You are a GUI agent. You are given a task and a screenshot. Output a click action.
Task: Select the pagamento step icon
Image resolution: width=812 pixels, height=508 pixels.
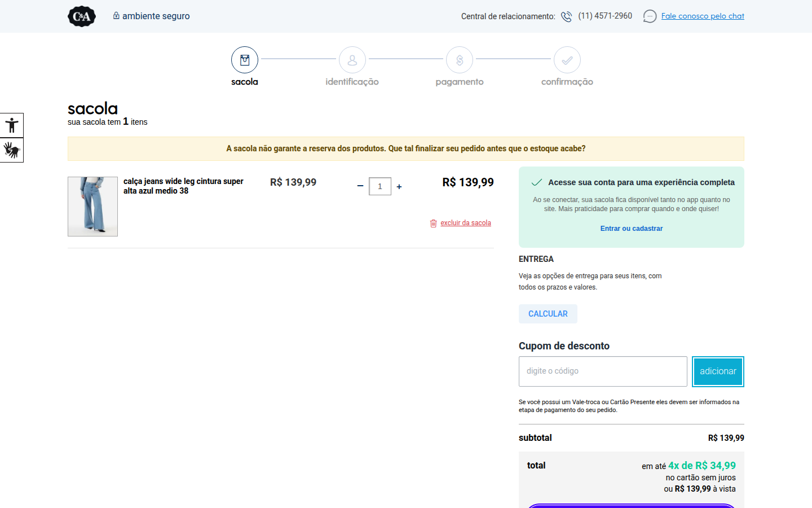click(460, 60)
